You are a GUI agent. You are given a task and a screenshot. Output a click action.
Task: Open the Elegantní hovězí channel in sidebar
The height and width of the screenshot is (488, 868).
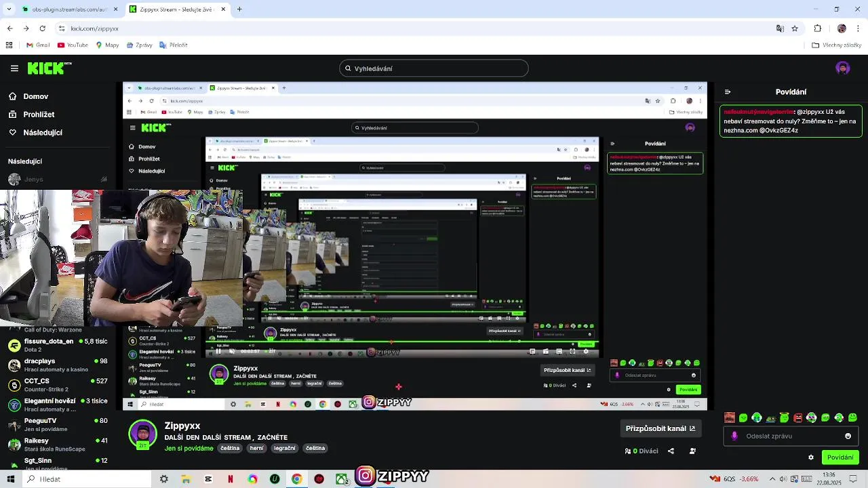click(58, 404)
